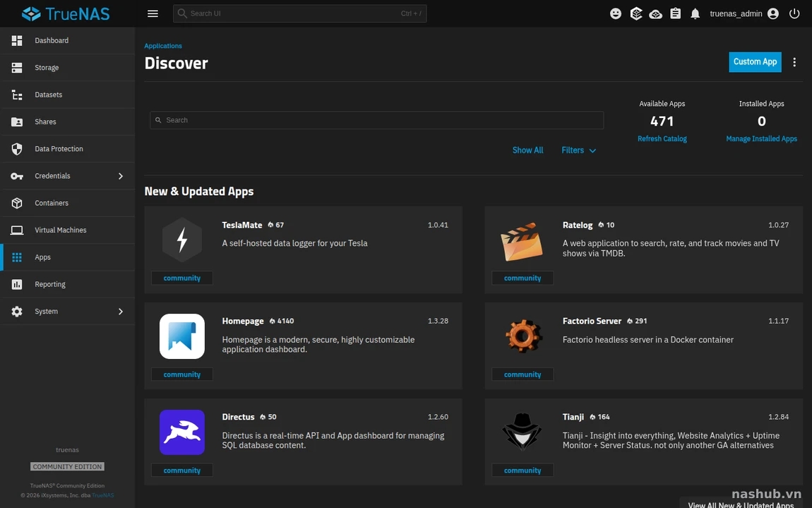Click the Homepage app icon
Viewport: 812px width, 508px height.
[x=181, y=336]
